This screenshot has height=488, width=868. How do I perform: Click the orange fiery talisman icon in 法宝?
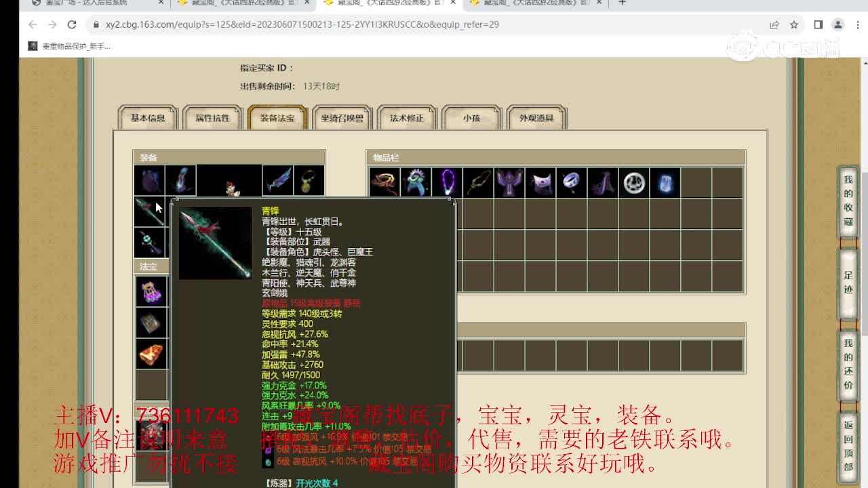pyautogui.click(x=151, y=354)
